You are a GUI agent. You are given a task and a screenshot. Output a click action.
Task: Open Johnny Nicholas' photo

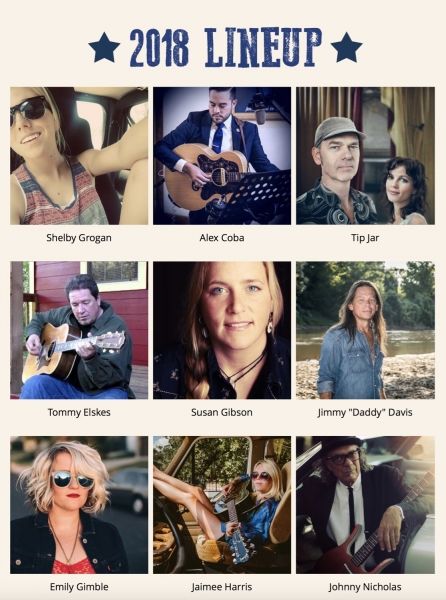(x=365, y=505)
